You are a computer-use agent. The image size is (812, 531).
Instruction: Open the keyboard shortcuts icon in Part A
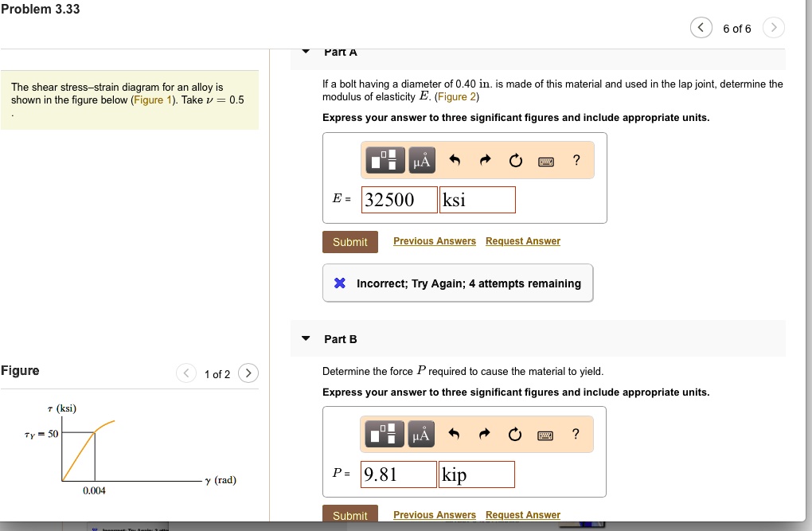coord(546,160)
